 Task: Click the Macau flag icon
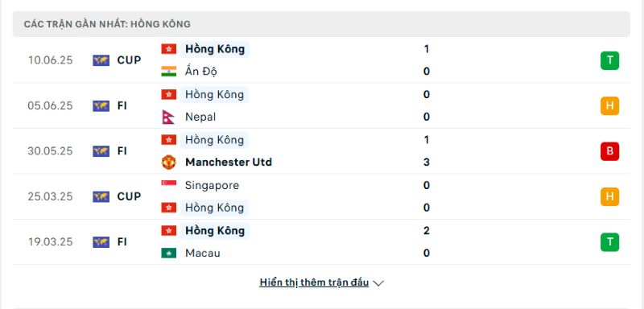pos(168,253)
